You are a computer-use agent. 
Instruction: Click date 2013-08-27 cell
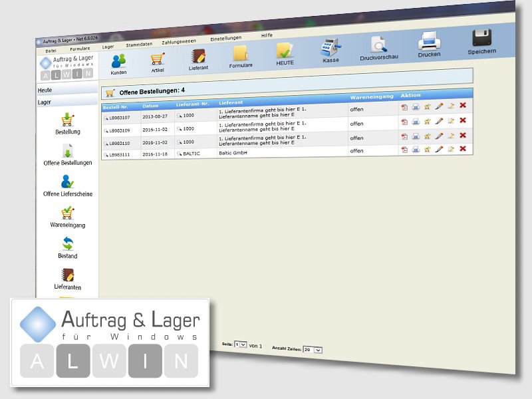[155, 116]
